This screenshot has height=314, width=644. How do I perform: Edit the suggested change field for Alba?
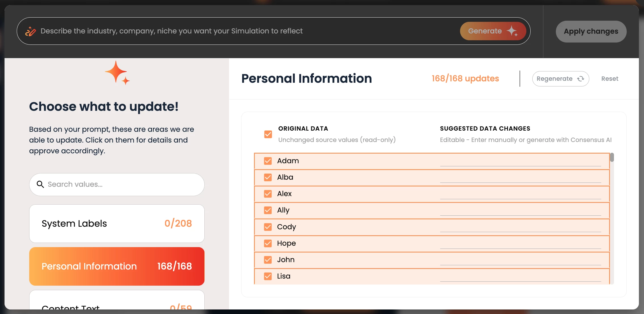(520, 178)
